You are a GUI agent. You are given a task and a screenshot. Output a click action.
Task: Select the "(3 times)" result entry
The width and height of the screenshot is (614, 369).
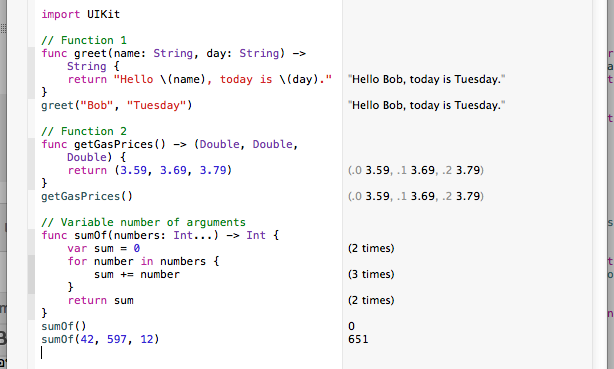(x=371, y=274)
